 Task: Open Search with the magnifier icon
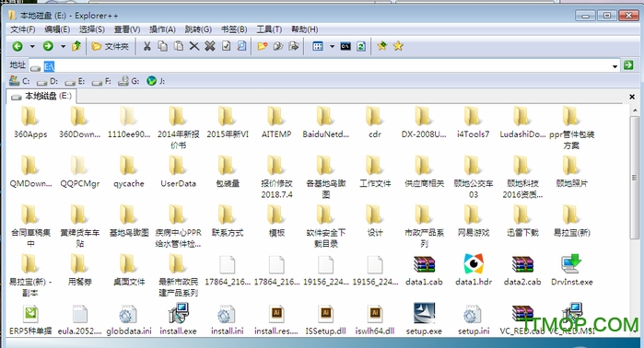[x=242, y=46]
